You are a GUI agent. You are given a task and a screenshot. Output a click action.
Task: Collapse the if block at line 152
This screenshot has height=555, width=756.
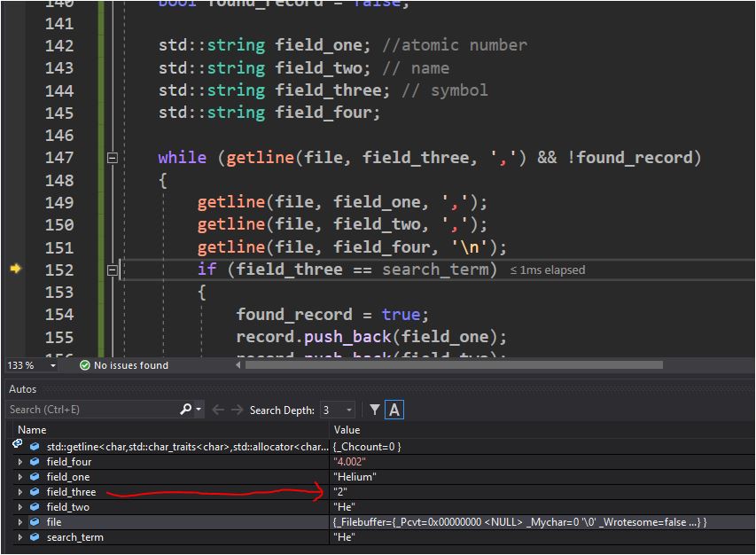pos(112,270)
